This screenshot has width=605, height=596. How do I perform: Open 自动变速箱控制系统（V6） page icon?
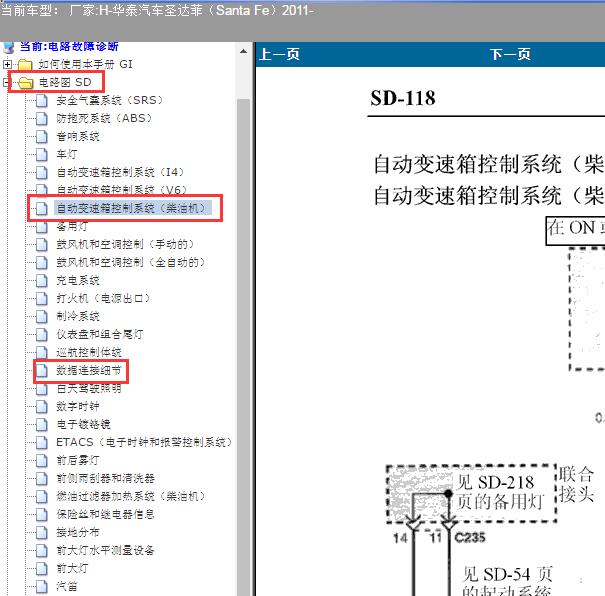coord(42,189)
